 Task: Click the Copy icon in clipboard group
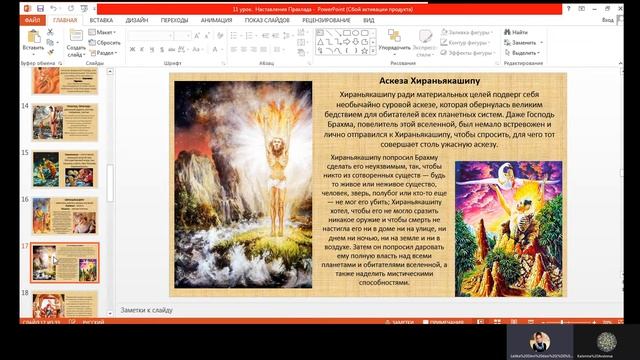click(x=50, y=42)
